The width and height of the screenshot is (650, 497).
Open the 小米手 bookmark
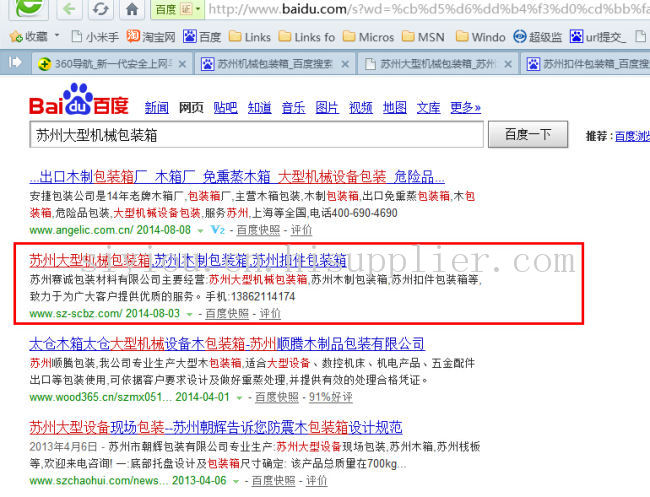[x=95, y=37]
